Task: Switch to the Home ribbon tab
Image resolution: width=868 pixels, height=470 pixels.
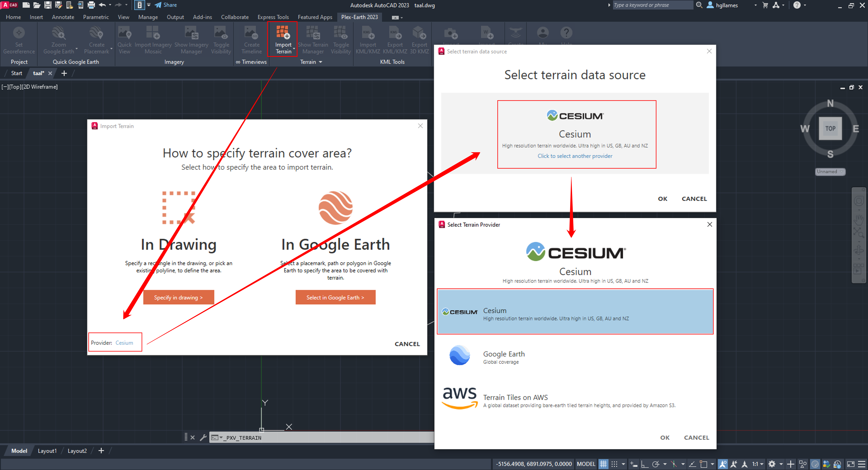Action: (13, 17)
